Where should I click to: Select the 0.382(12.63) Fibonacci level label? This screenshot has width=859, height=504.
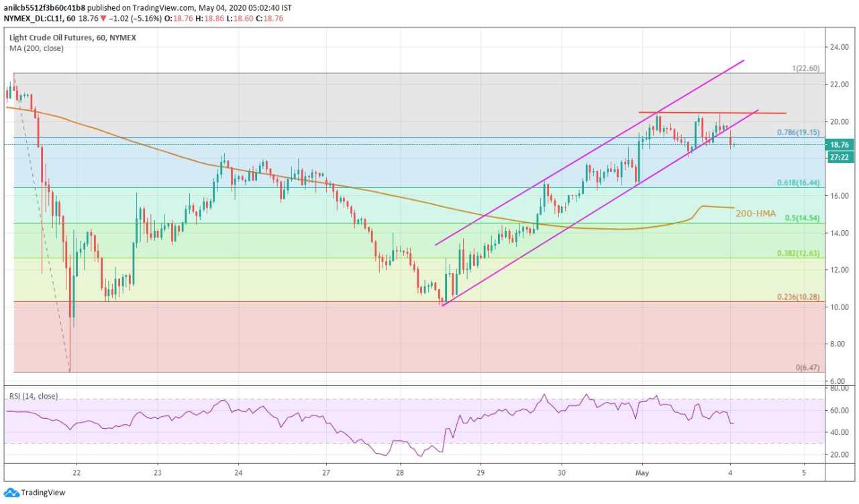(x=796, y=253)
